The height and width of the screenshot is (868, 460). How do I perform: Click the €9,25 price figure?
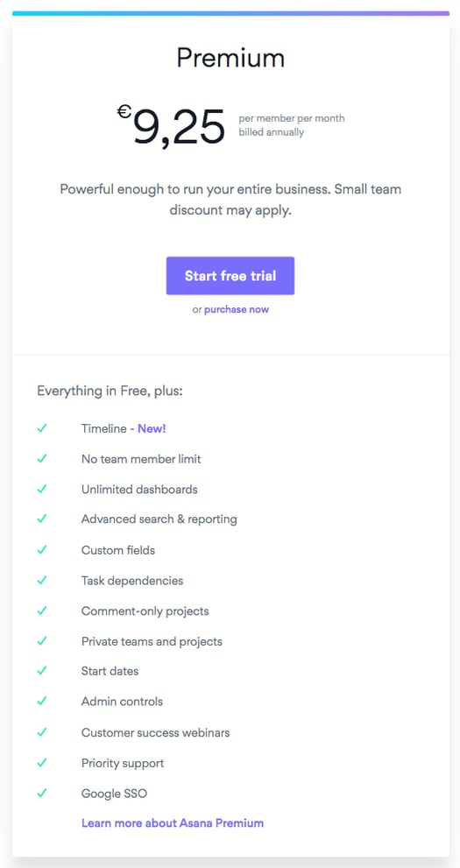tap(171, 126)
